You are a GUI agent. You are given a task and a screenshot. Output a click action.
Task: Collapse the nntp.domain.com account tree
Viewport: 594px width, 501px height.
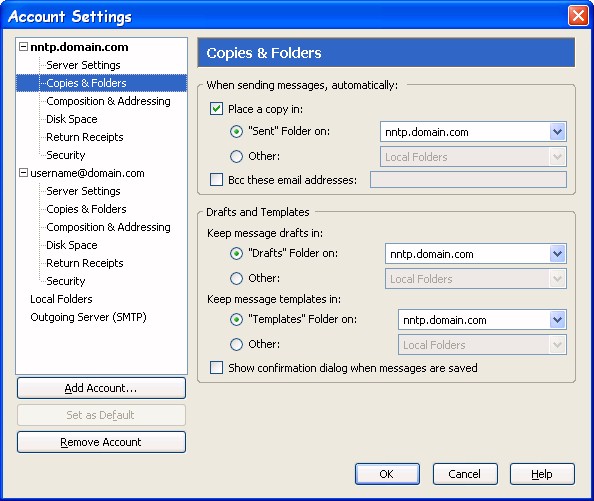(23, 47)
